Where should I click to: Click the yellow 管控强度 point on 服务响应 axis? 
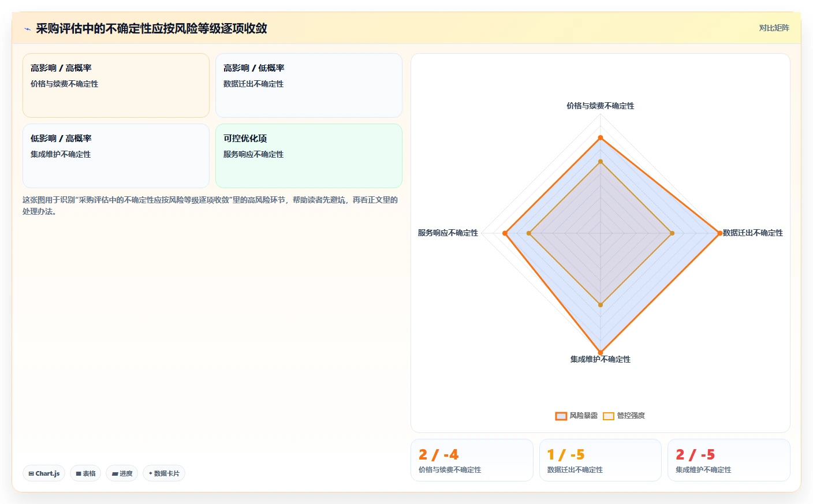pyautogui.click(x=529, y=233)
